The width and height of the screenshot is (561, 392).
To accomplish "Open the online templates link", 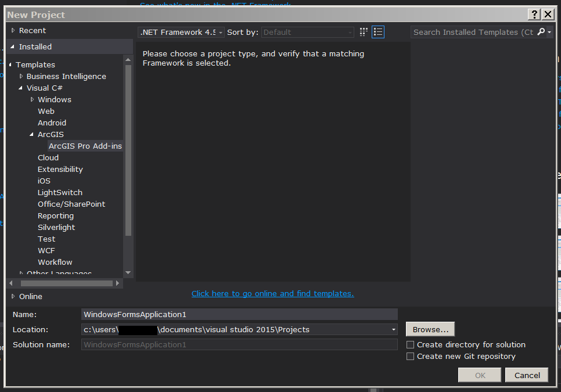I will coord(272,294).
